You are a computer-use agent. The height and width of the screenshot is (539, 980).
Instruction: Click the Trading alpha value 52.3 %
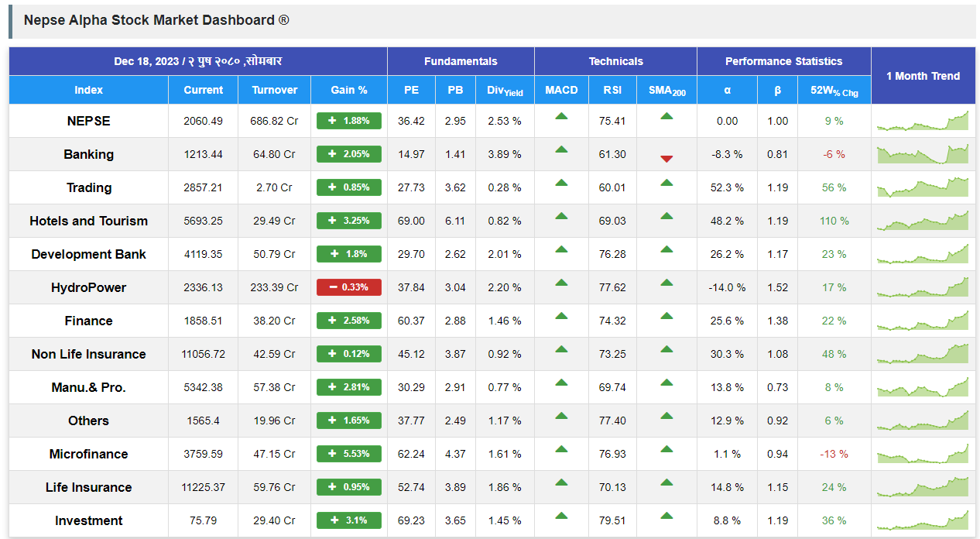point(728,187)
